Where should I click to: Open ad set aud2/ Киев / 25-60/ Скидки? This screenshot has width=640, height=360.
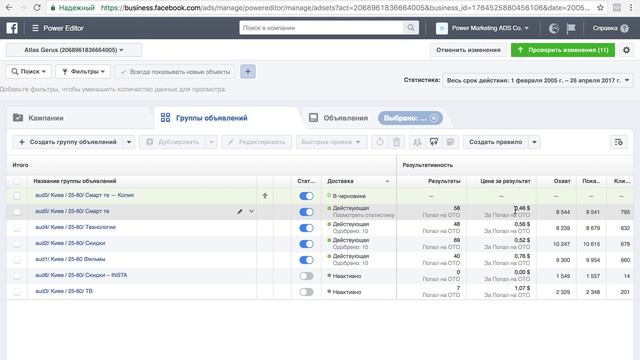click(x=70, y=243)
